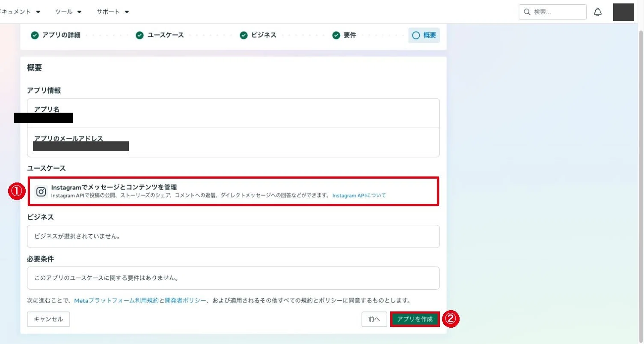644x344 pixels.
Task: Expand the サポート dropdown menu
Action: (x=113, y=12)
